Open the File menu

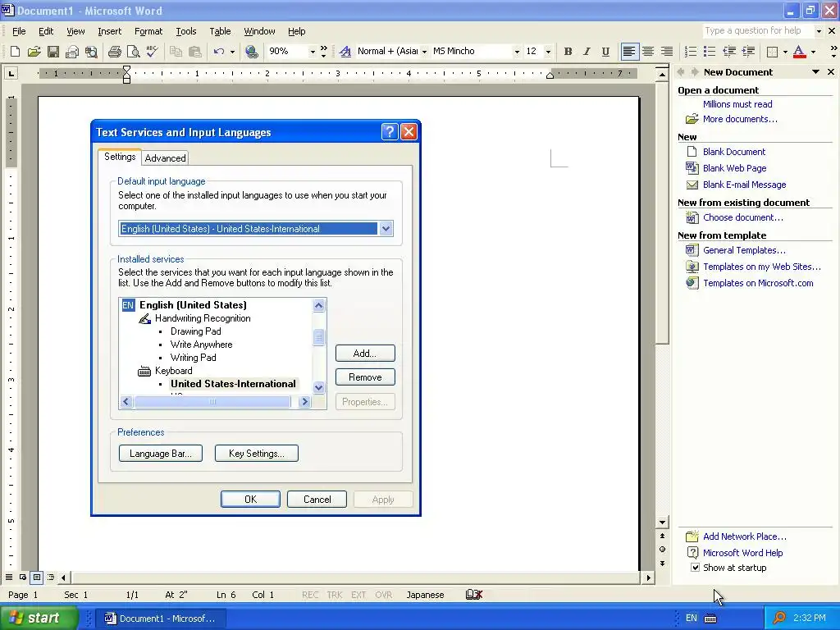(x=19, y=31)
